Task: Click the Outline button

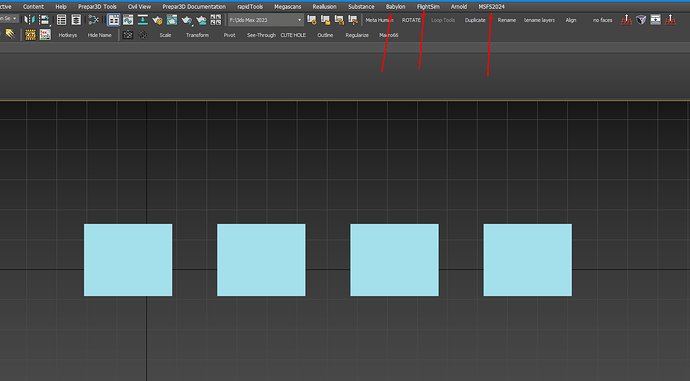Action: pos(325,35)
